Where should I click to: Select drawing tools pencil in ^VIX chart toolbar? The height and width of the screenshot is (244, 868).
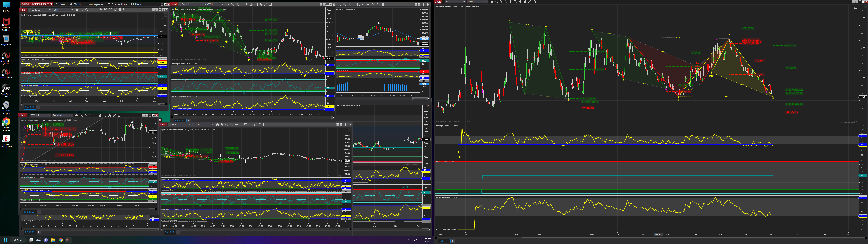[x=496, y=2]
